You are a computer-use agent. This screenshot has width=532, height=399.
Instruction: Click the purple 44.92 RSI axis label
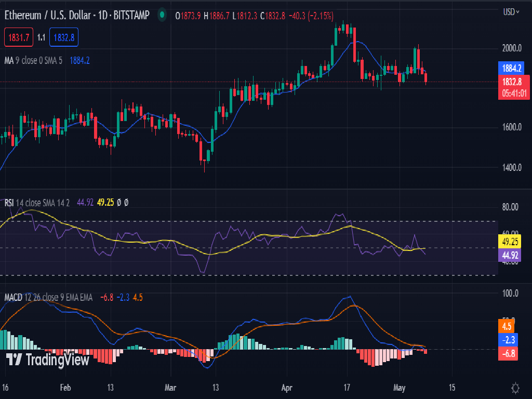tap(512, 255)
